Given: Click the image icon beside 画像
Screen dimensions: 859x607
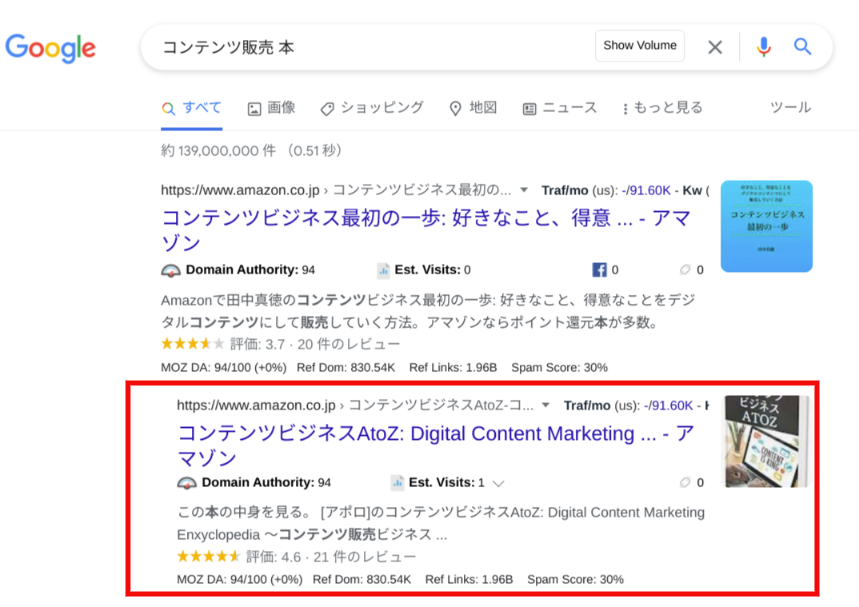Looking at the screenshot, I should tap(254, 109).
